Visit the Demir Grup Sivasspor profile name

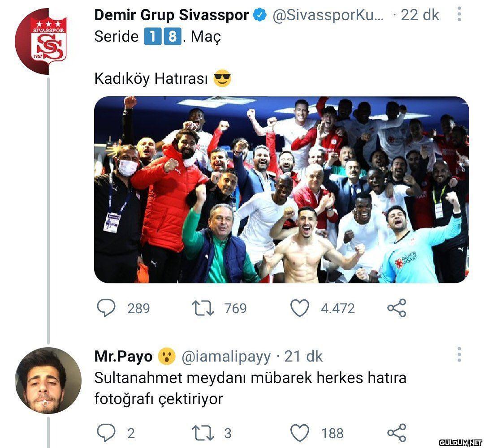click(x=172, y=15)
